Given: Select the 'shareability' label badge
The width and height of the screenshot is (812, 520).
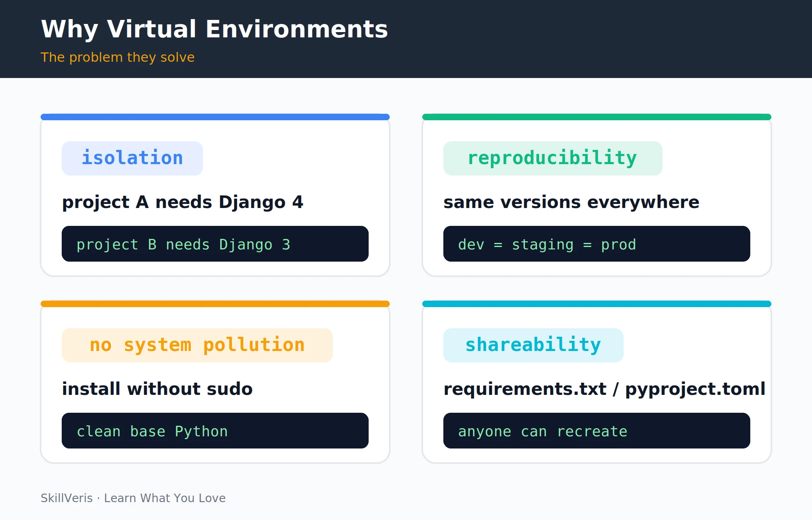Looking at the screenshot, I should click(533, 345).
